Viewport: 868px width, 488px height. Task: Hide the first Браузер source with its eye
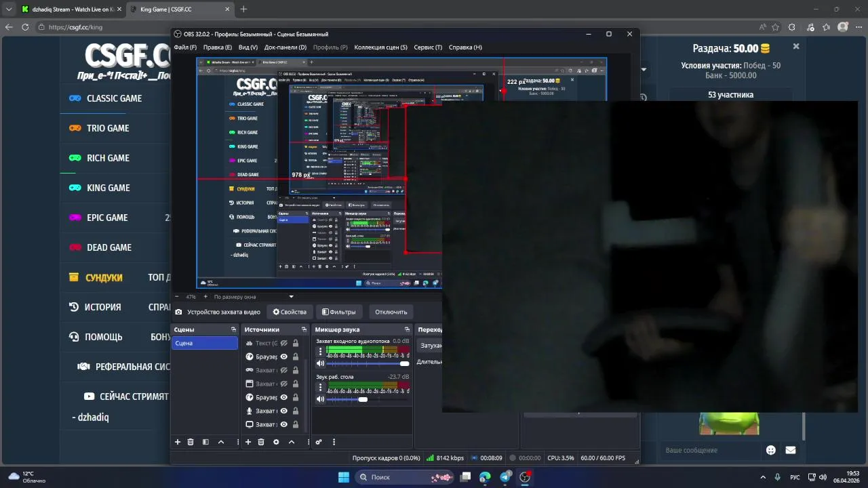[284, 357]
